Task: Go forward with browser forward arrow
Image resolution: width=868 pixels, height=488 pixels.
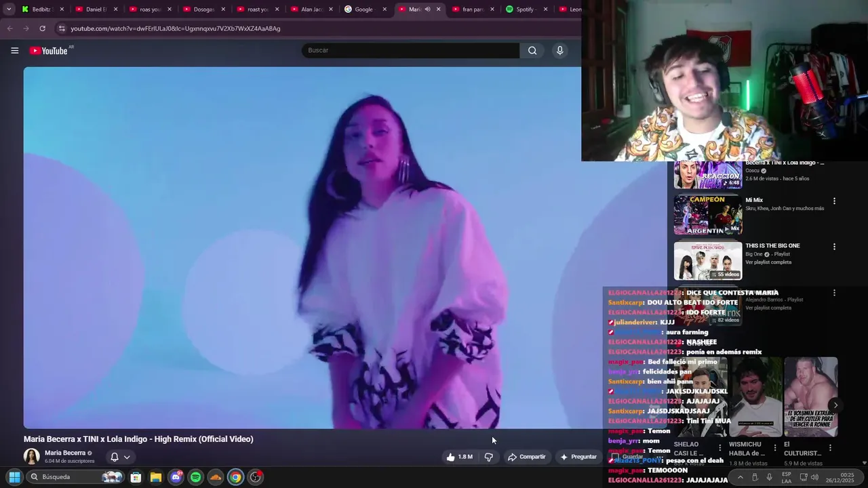Action: click(26, 28)
